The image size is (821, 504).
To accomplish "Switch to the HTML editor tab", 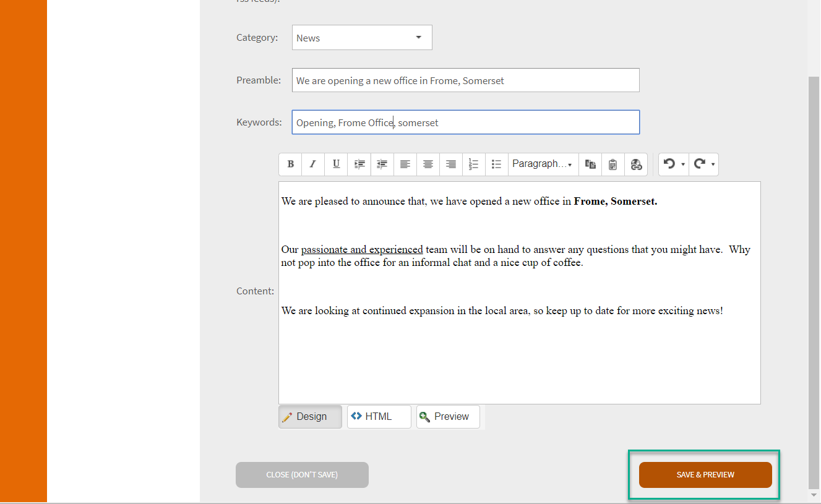I will [379, 417].
